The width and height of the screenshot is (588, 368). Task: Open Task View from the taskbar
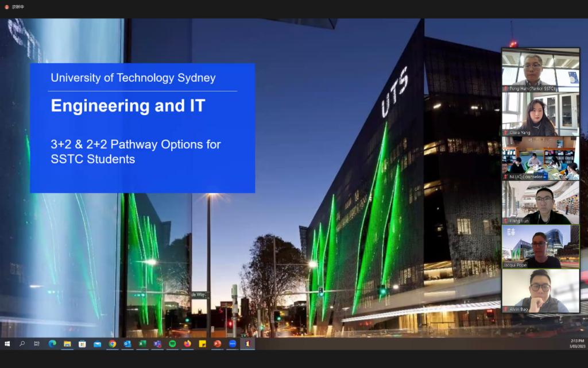coord(37,344)
